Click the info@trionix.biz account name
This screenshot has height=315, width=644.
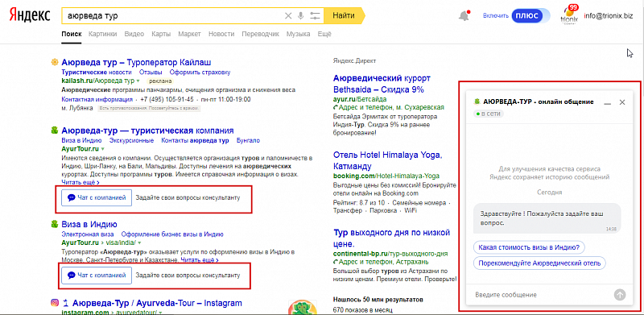point(609,16)
